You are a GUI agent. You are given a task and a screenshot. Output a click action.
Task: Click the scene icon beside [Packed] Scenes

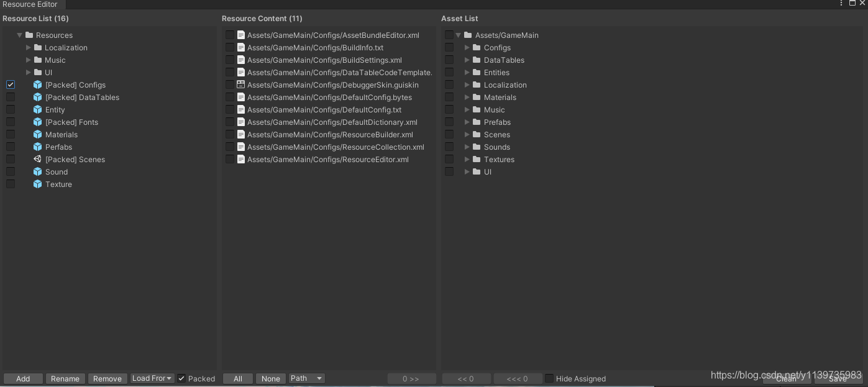coord(38,159)
